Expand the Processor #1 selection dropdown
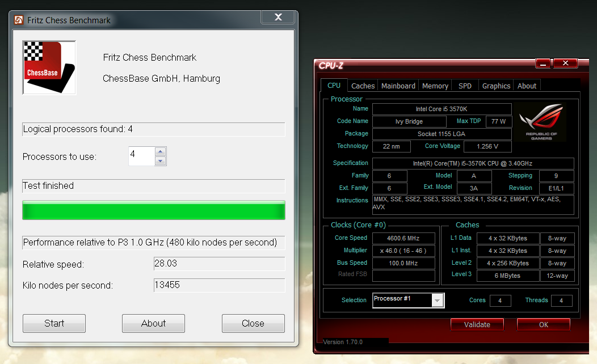Screen dimensions: 597x364 click(438, 300)
